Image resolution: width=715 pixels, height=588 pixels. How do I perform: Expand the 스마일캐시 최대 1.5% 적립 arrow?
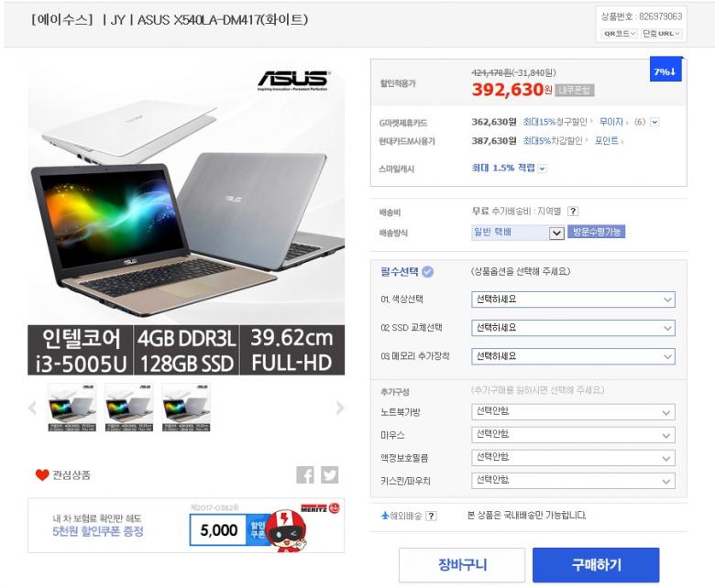542,169
